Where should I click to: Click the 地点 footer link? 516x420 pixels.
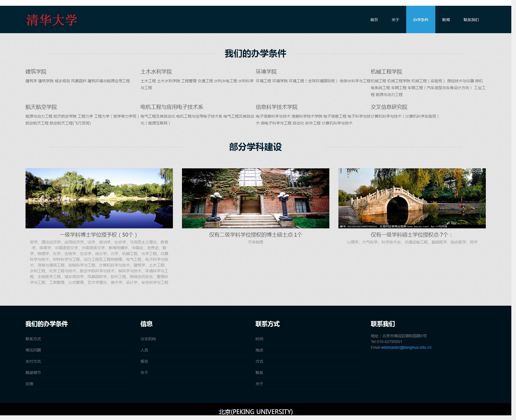[259, 350]
